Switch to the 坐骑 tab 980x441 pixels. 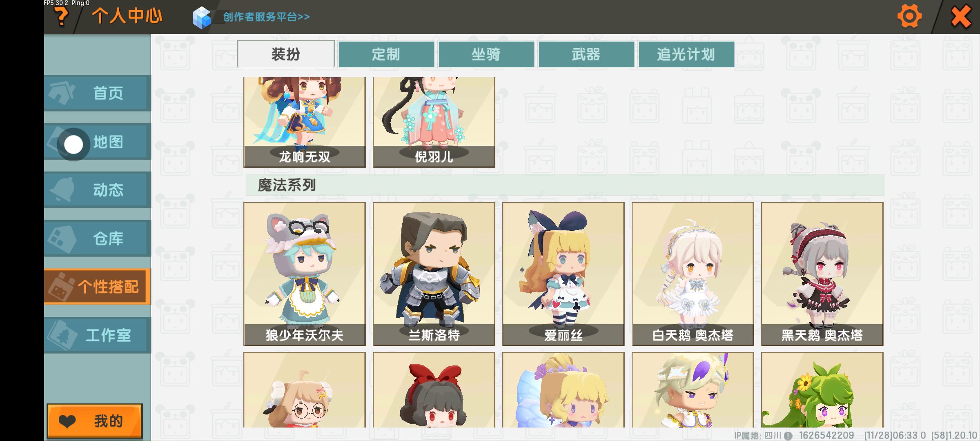click(x=486, y=54)
